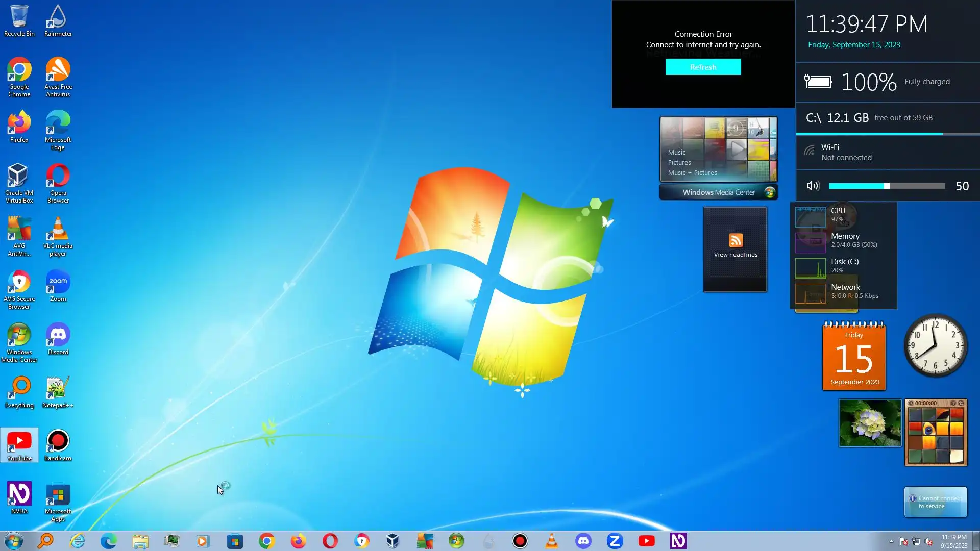Show hidden icons in system tray
This screenshot has height=551, width=980.
point(891,541)
